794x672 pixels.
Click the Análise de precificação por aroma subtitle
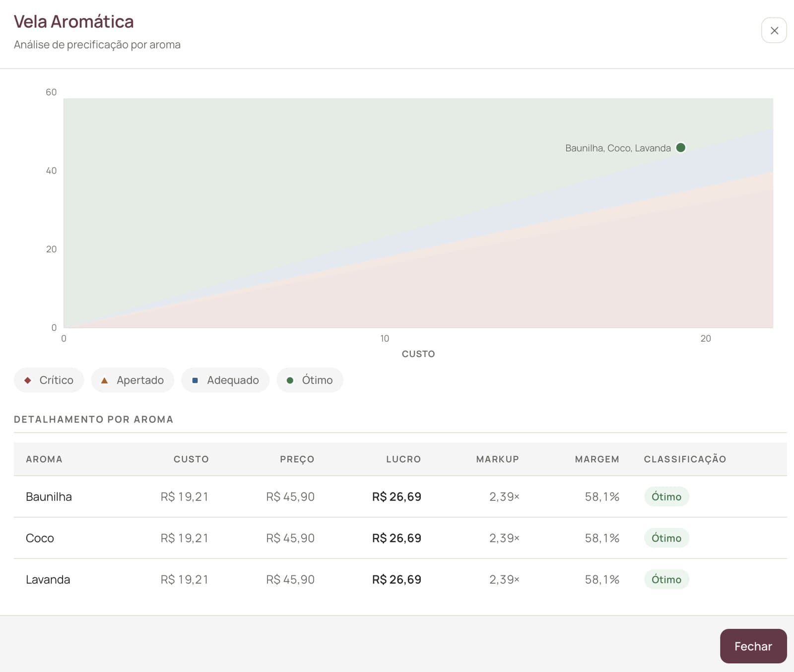tap(97, 45)
